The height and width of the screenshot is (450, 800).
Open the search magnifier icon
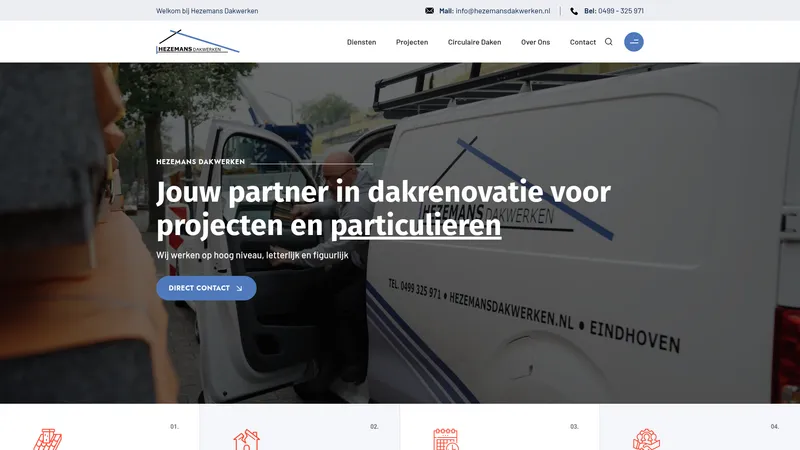point(609,42)
